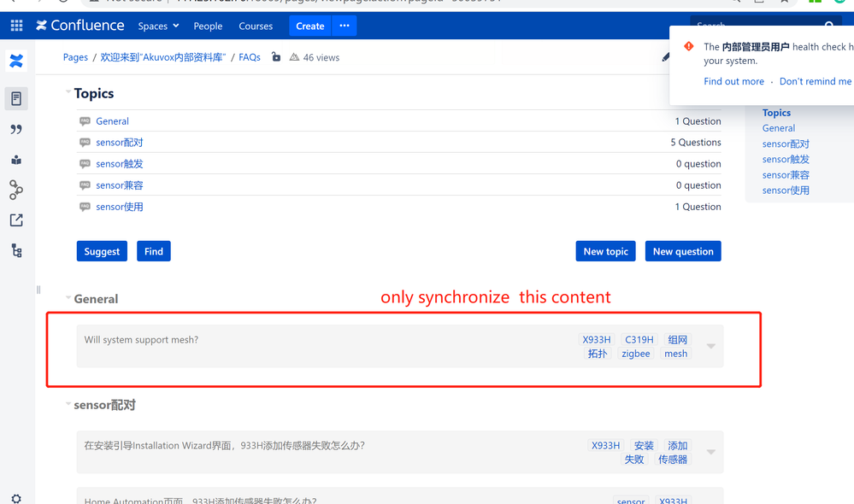Click the unrestricted page lock icon in breadcrumb
This screenshot has width=854, height=504.
275,56
